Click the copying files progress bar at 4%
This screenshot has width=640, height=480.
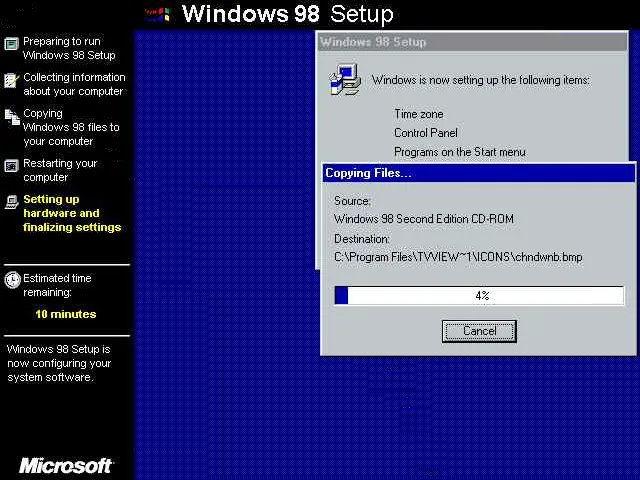click(479, 295)
